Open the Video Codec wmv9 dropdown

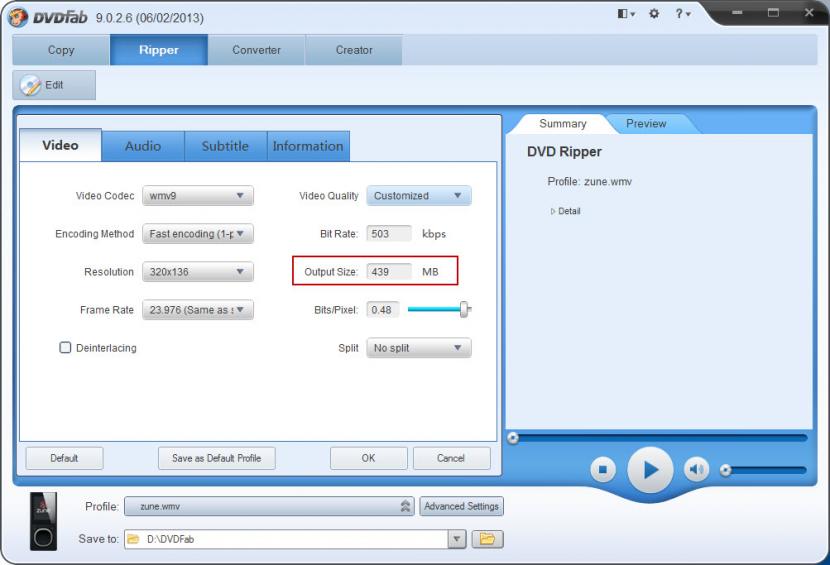click(198, 196)
